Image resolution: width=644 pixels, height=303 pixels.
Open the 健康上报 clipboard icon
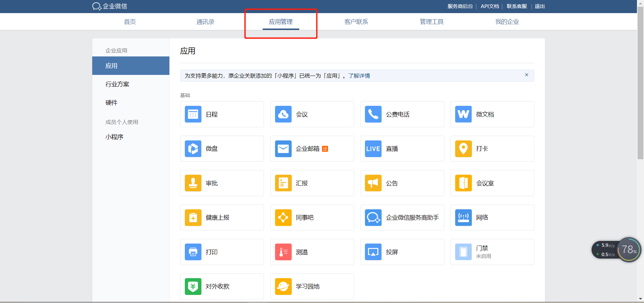tap(193, 218)
